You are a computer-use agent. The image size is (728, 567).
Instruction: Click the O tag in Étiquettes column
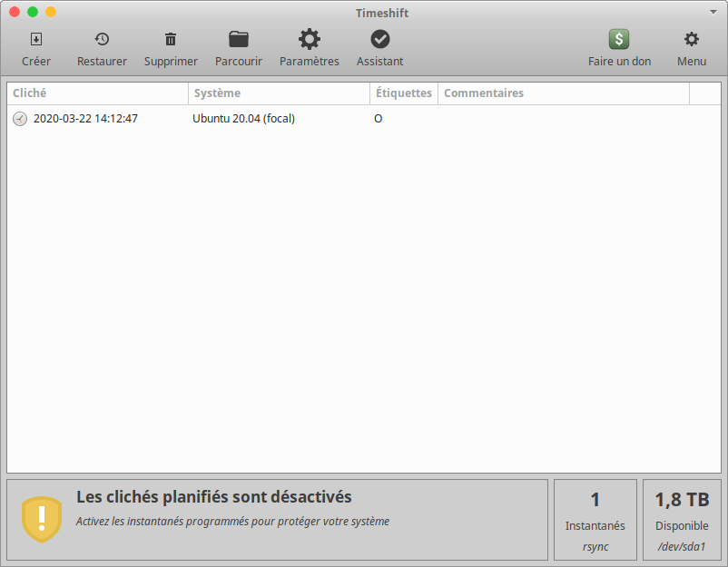(378, 119)
